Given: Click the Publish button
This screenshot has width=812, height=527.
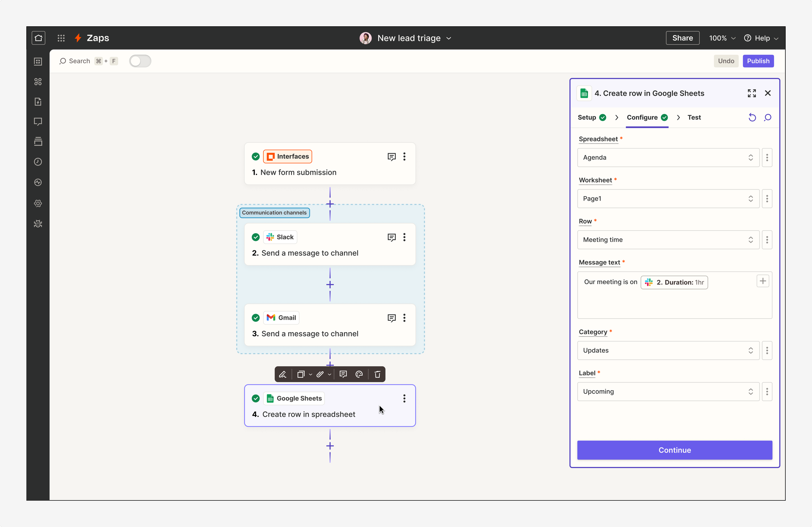Looking at the screenshot, I should pos(758,61).
